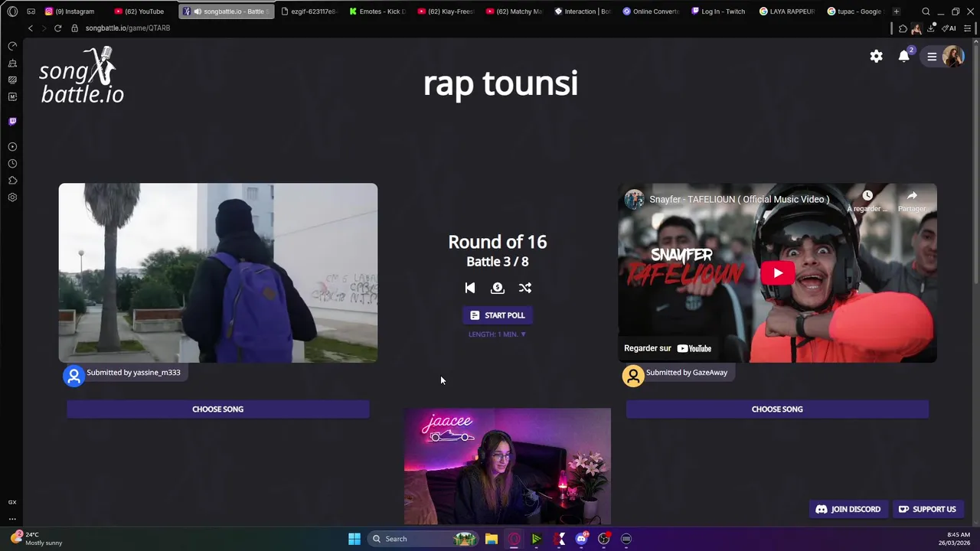Click Support Us button
The width and height of the screenshot is (980, 551).
coord(927,509)
